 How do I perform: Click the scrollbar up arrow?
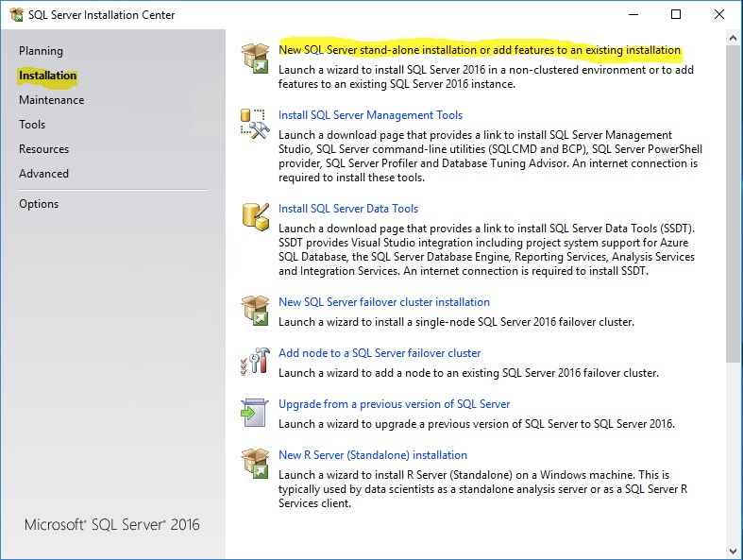733,38
